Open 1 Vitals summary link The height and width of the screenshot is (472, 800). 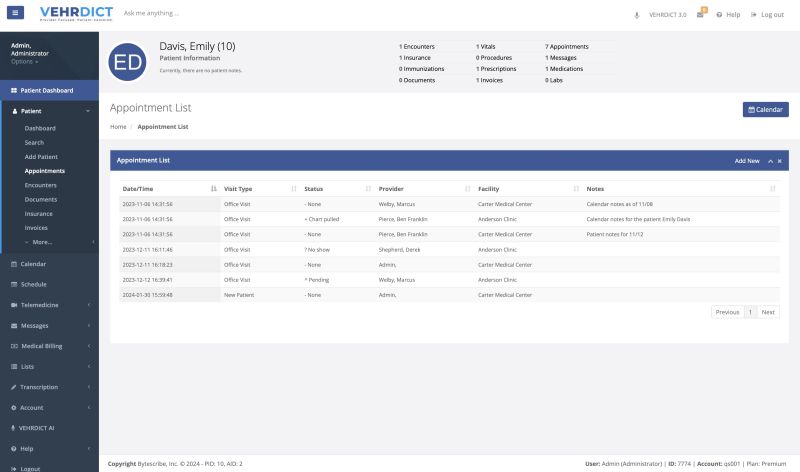point(485,46)
